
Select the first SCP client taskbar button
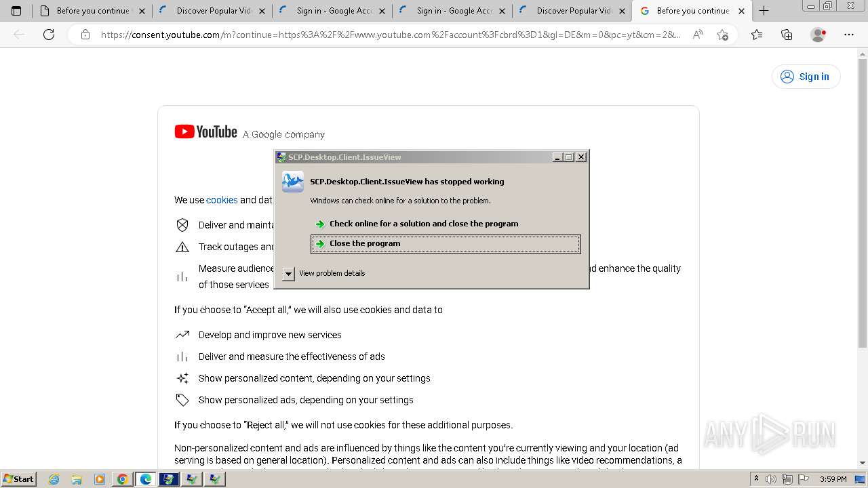[x=169, y=479]
